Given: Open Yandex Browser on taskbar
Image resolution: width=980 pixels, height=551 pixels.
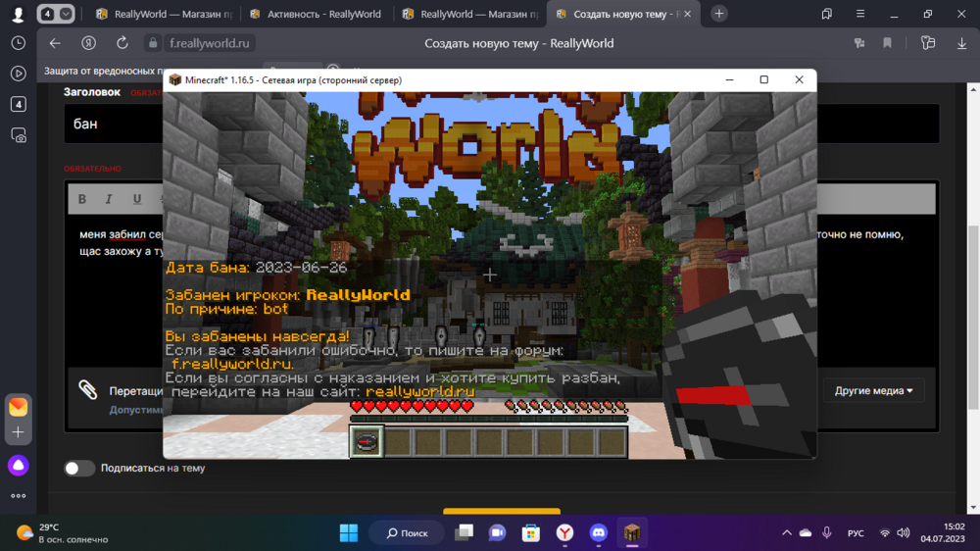Looking at the screenshot, I should 565,533.
